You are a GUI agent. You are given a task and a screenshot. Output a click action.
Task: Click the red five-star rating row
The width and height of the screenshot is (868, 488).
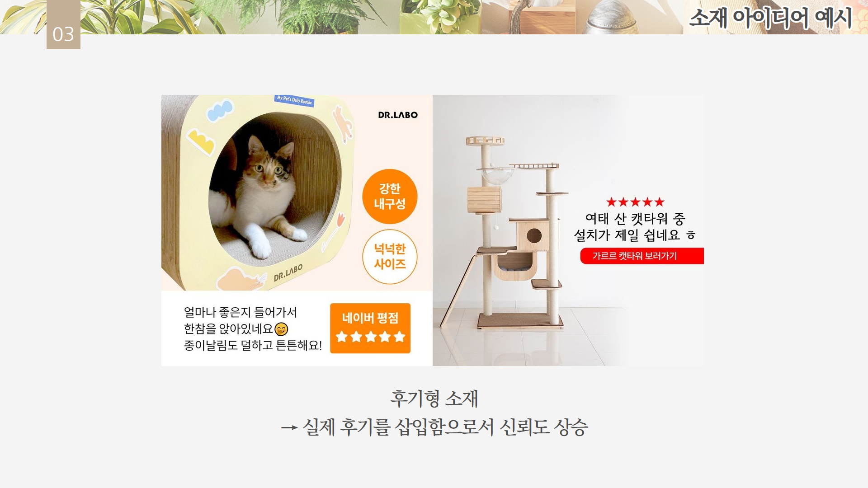[x=635, y=202]
